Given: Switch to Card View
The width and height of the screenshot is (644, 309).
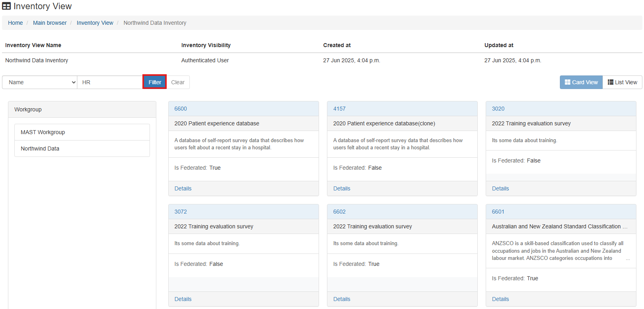Looking at the screenshot, I should (581, 82).
